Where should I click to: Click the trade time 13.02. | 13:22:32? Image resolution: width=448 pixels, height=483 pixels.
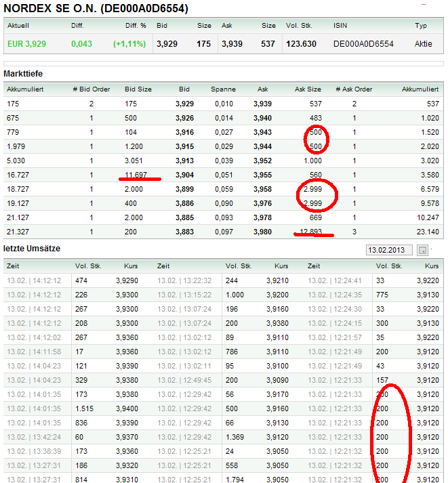184,280
